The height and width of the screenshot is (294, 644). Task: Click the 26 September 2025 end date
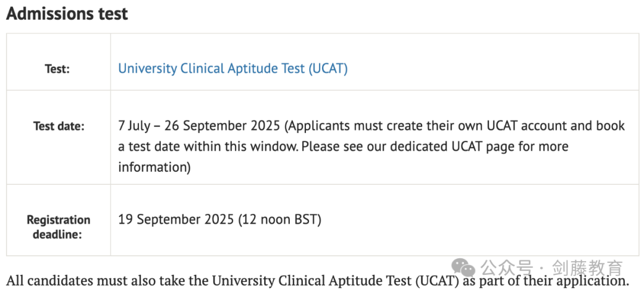coord(222,126)
